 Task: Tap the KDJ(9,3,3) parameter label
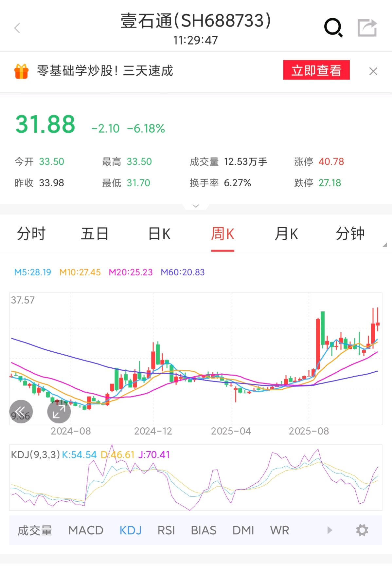click(x=35, y=455)
